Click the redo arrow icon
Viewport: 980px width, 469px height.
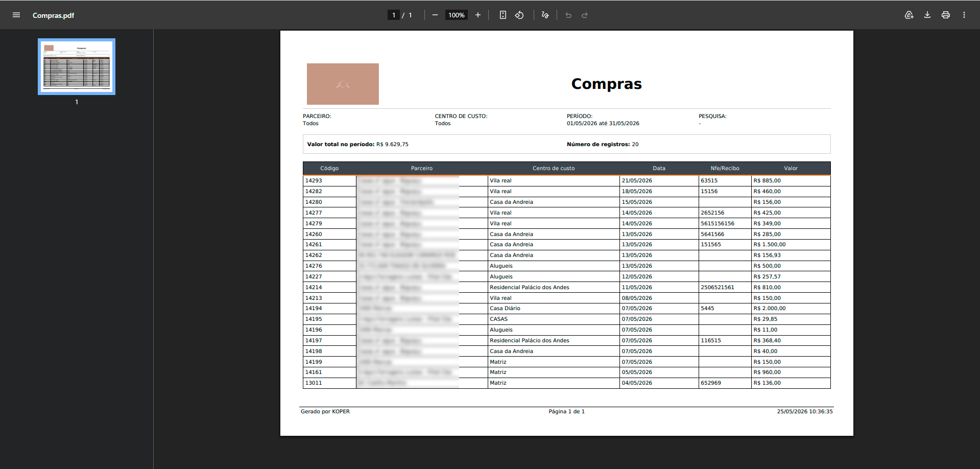click(x=585, y=15)
